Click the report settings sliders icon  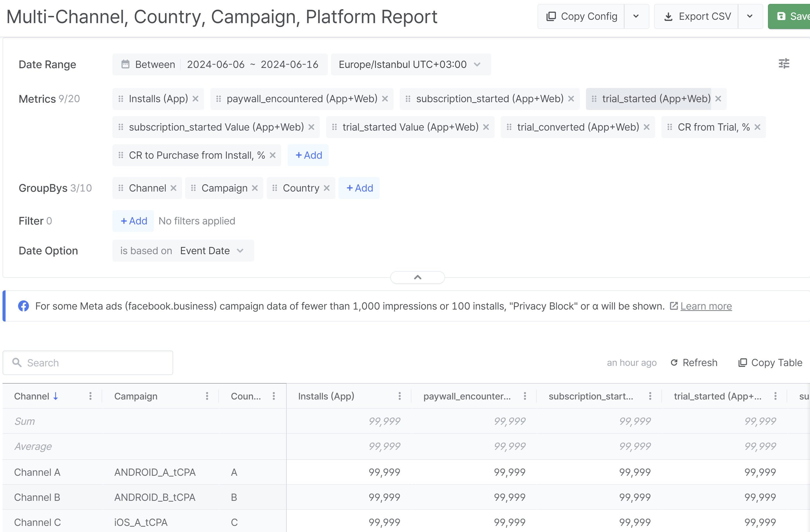784,64
